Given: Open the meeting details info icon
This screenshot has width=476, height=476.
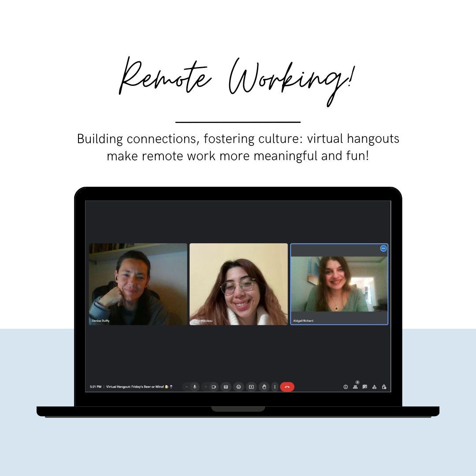Looking at the screenshot, I should [346, 387].
